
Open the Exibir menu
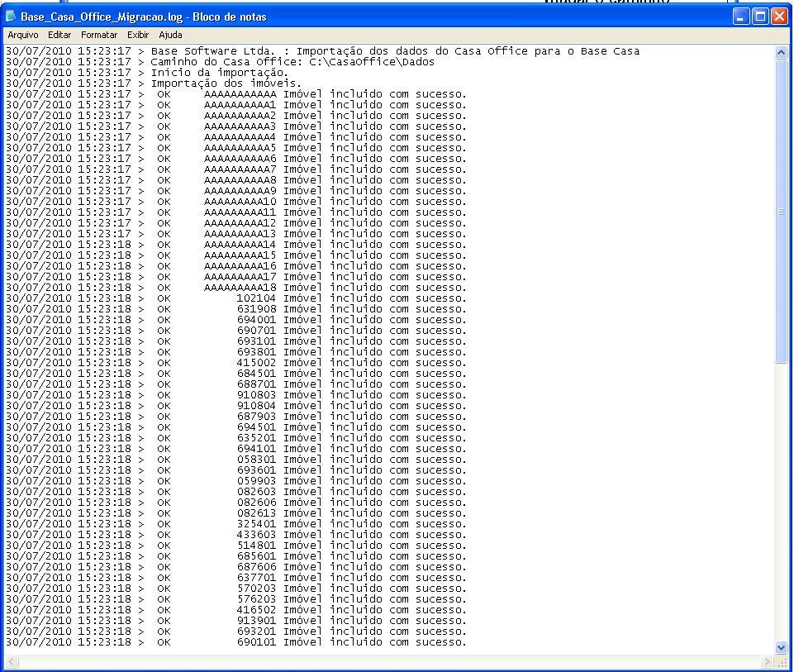coord(138,35)
